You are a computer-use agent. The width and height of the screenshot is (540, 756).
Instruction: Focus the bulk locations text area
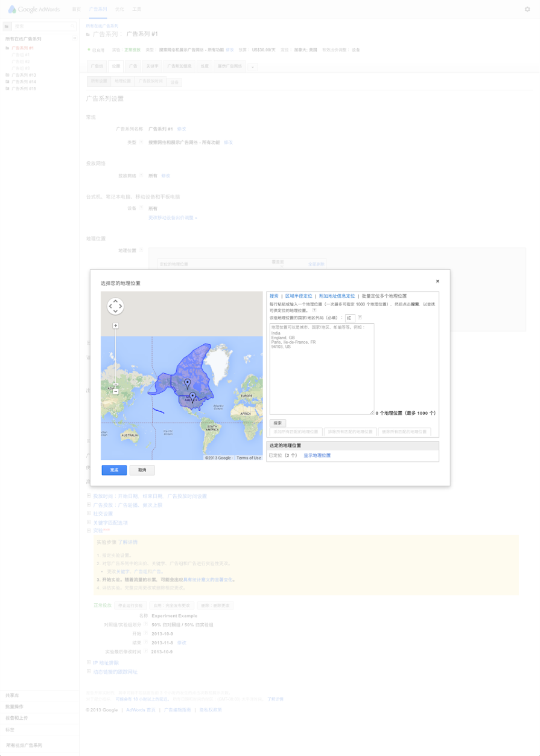[x=322, y=369]
